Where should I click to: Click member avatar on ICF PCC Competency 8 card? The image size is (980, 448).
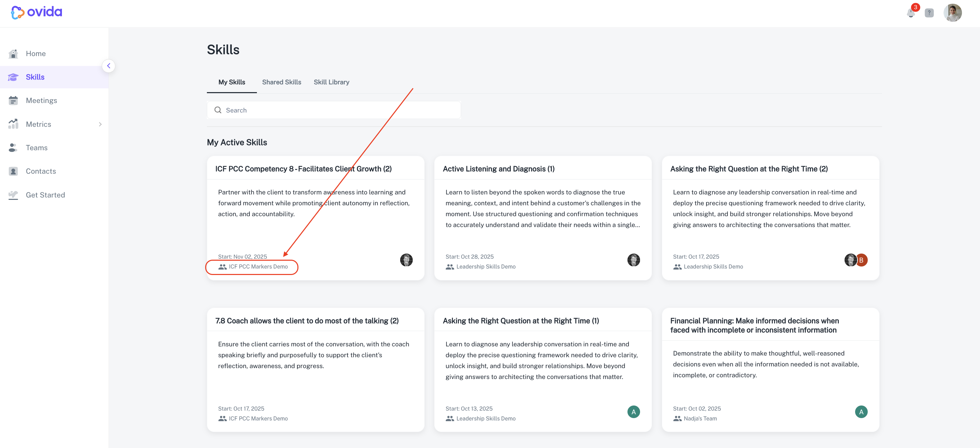coord(406,260)
